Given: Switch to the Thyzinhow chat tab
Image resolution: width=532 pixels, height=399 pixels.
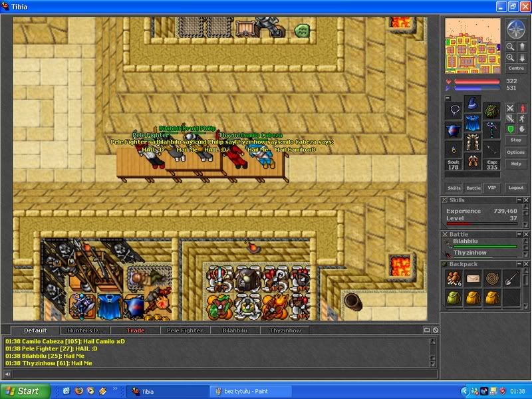Looking at the screenshot, I should tap(285, 330).
